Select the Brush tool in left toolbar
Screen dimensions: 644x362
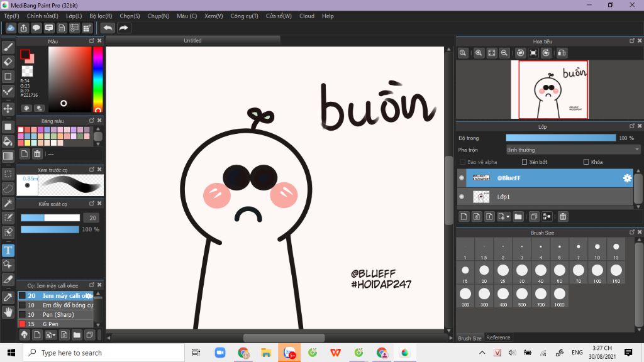tap(8, 47)
